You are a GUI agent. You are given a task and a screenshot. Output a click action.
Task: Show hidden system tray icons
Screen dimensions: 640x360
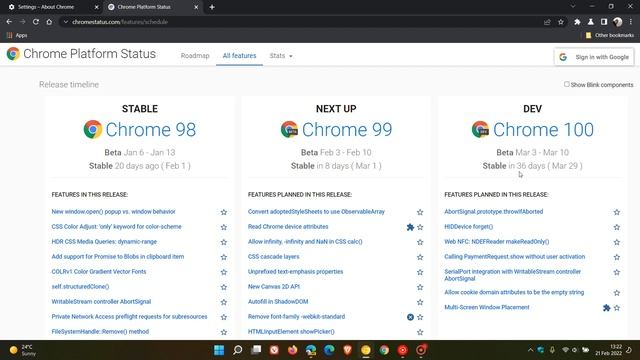click(530, 350)
